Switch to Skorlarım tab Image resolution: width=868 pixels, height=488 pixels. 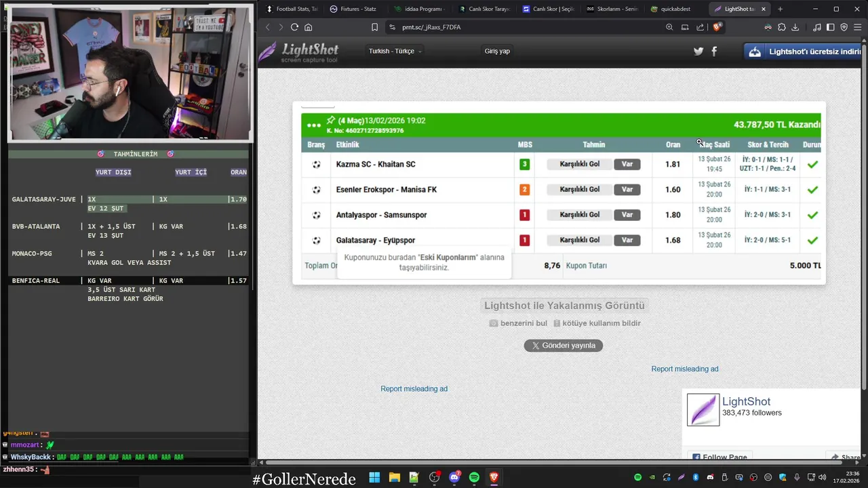612,9
